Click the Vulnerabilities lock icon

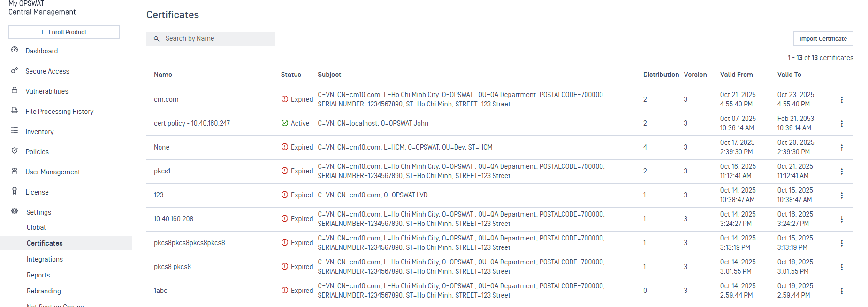click(15, 90)
